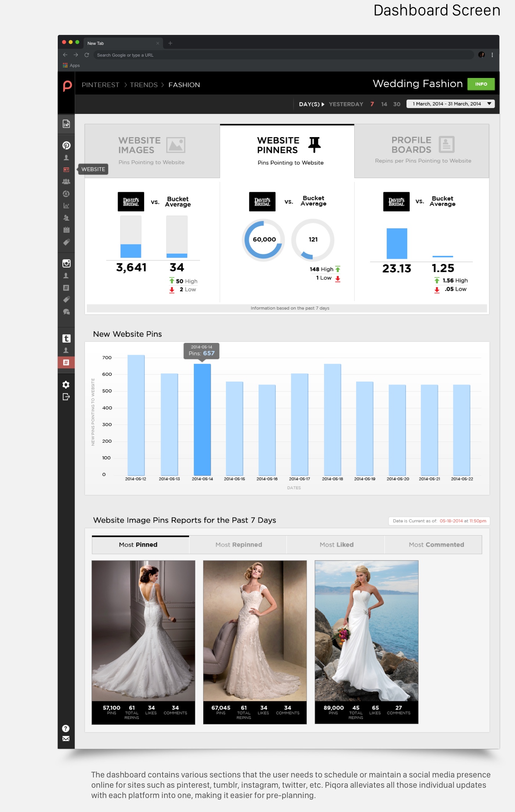Screen dimensions: 515x812
Task: Switch range to YESTERDAY
Action: click(x=346, y=104)
